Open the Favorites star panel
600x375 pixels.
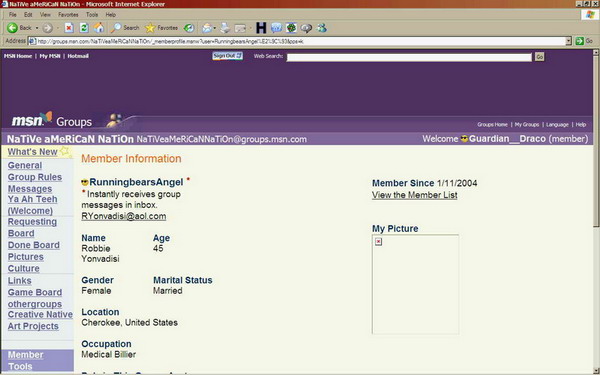click(161, 28)
